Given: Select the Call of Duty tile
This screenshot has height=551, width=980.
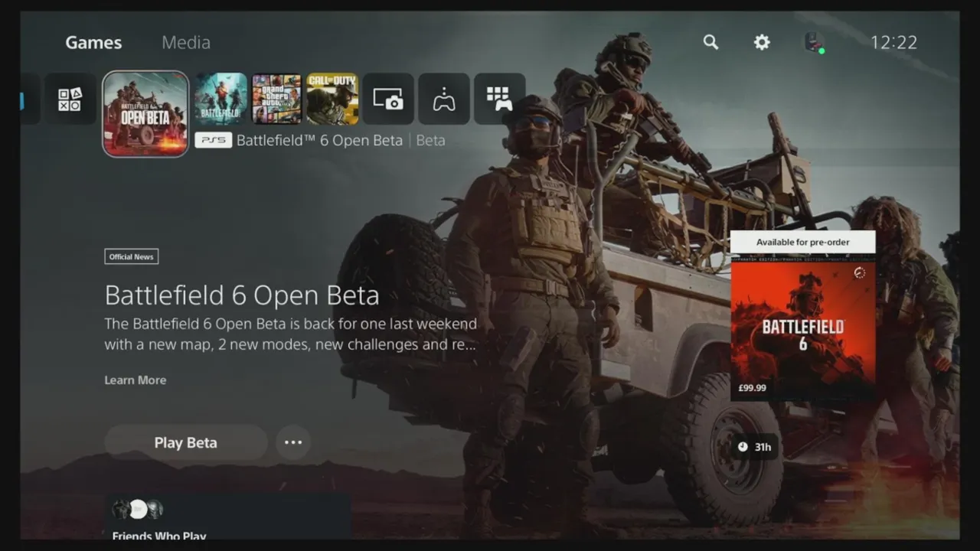Looking at the screenshot, I should (332, 99).
